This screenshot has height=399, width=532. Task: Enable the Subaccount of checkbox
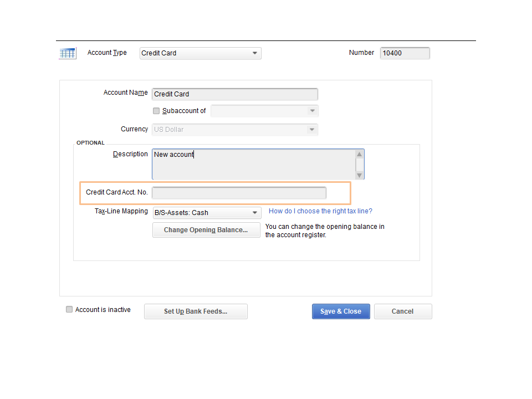click(x=156, y=111)
